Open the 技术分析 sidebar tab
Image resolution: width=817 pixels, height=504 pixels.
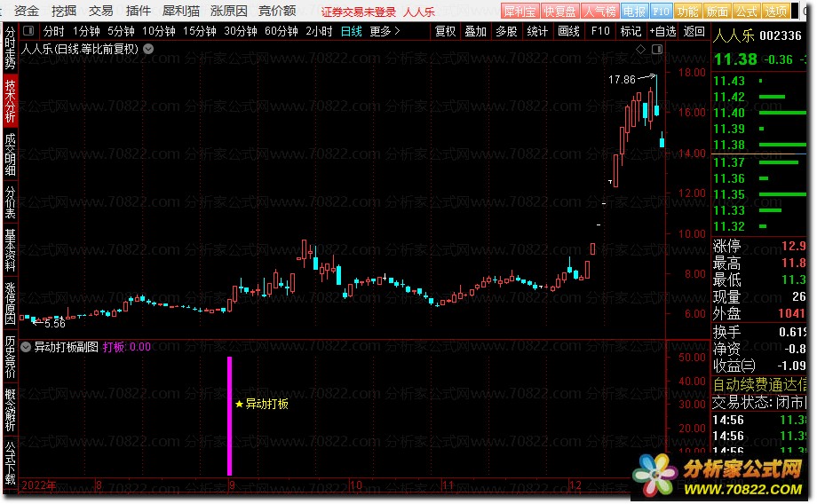click(x=10, y=101)
